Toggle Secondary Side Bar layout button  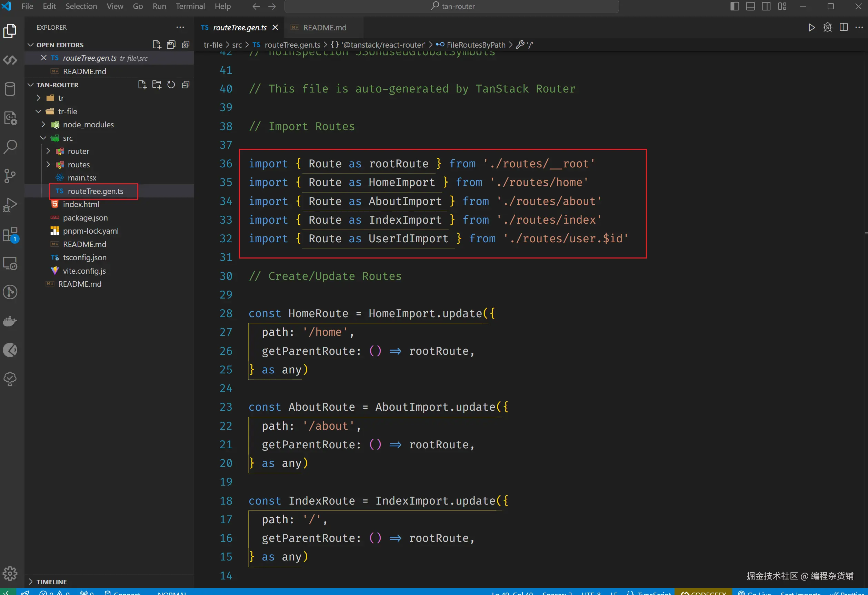[766, 6]
